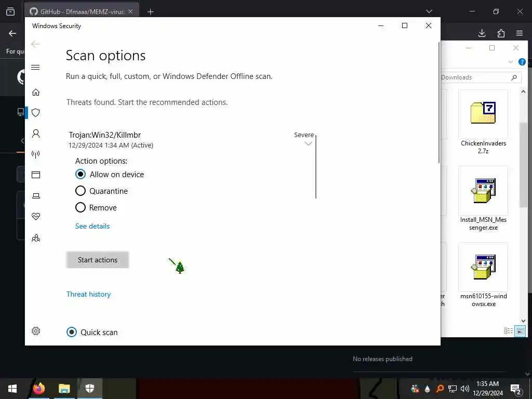Open network icon in system tray
The image size is (532, 399).
453,389
